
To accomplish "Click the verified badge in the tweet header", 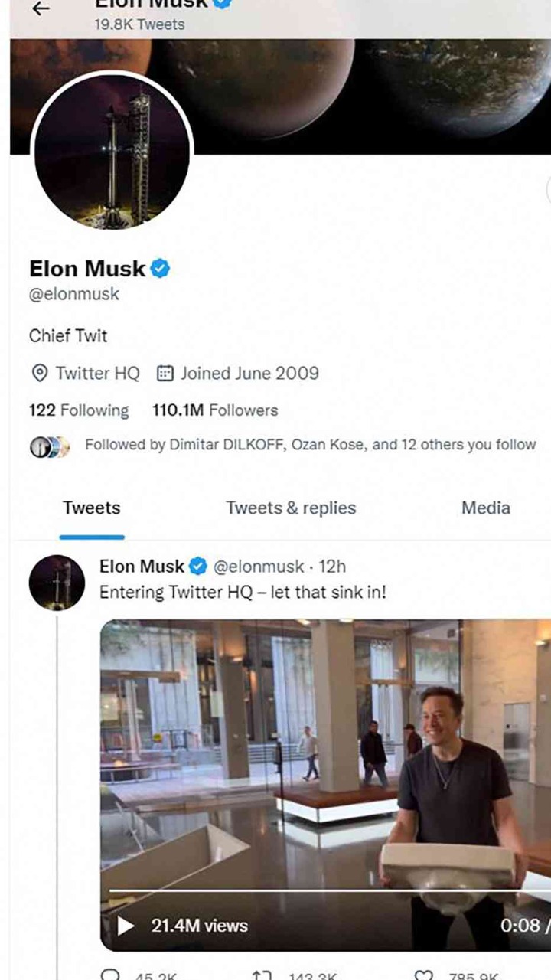I will click(x=198, y=567).
